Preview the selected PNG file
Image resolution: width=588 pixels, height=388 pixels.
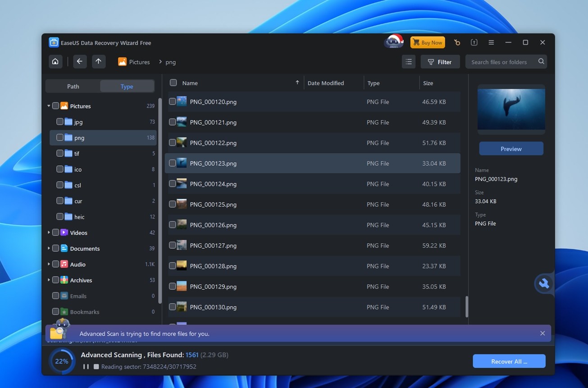click(x=511, y=148)
